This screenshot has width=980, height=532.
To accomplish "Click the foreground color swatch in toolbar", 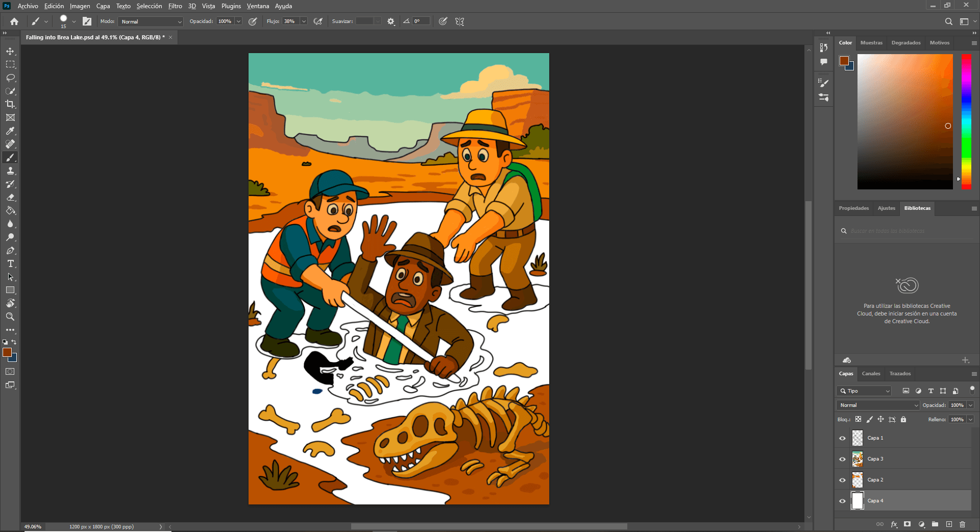I will pos(7,352).
